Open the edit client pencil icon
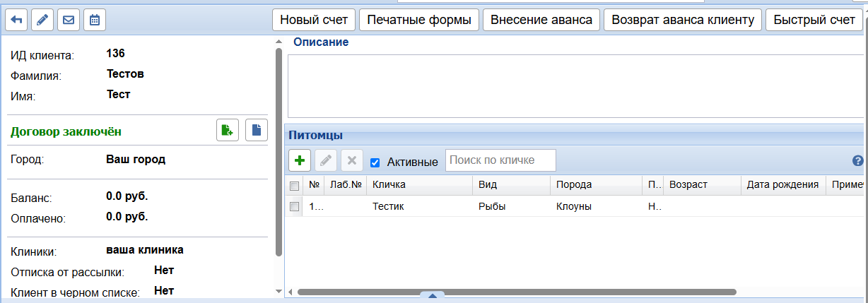868x303 pixels. (x=42, y=20)
